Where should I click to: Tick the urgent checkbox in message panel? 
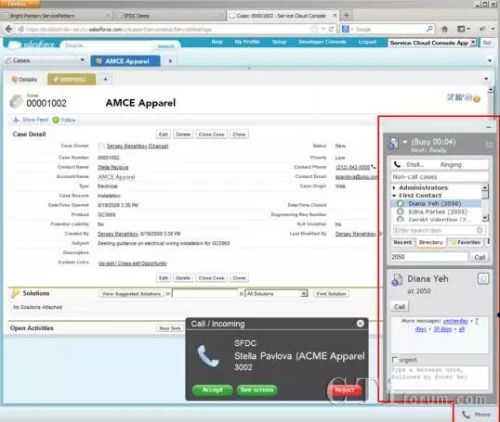point(395,360)
